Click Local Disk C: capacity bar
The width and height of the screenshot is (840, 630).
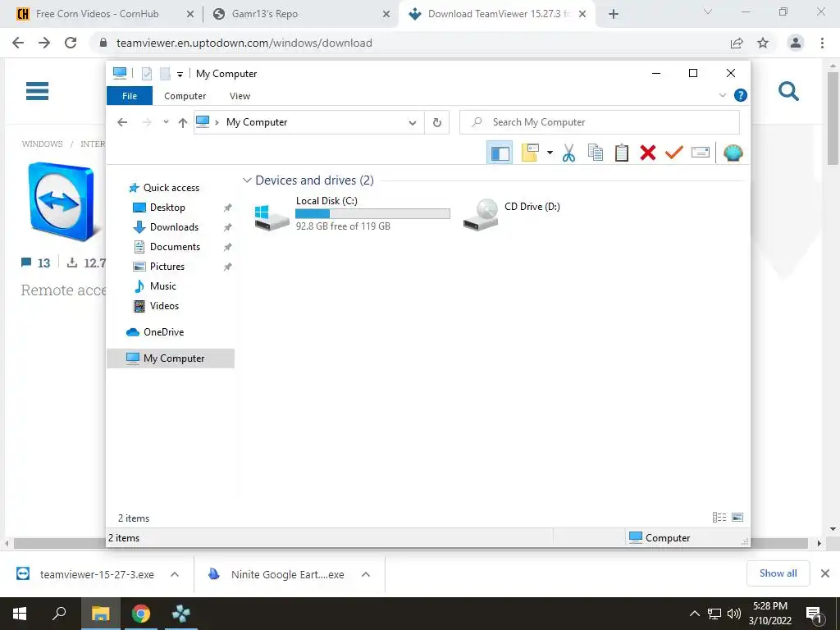[x=372, y=214]
